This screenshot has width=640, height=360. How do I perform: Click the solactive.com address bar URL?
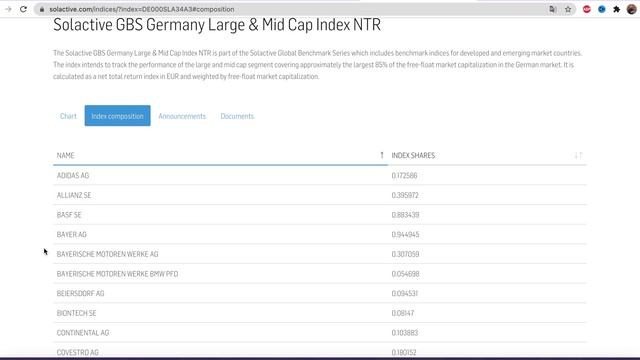click(x=142, y=9)
